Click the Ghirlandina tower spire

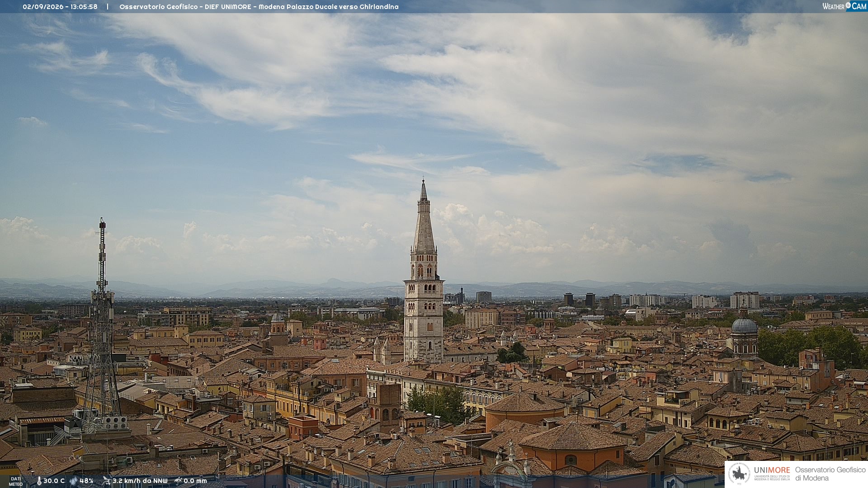point(424,217)
